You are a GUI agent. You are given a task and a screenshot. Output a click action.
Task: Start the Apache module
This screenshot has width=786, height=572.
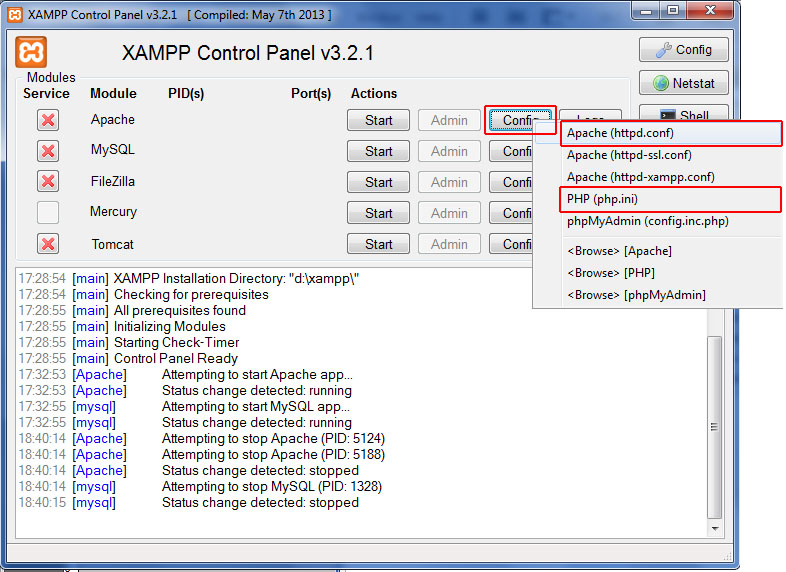378,120
